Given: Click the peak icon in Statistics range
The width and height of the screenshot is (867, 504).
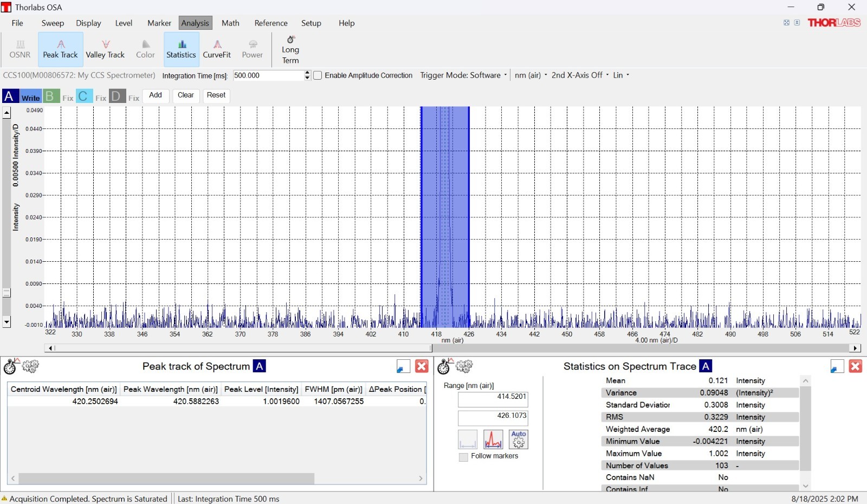Looking at the screenshot, I should 493,440.
